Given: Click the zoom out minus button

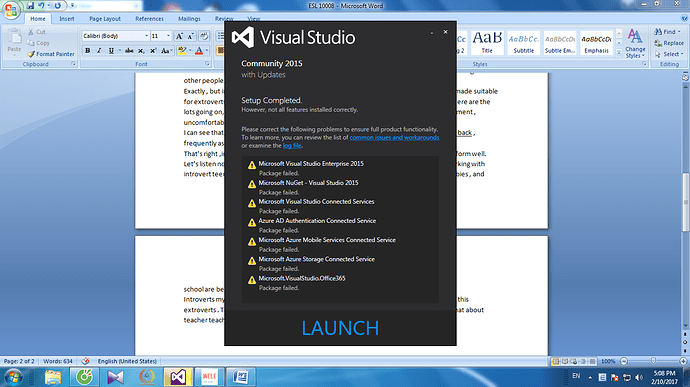Looking at the screenshot, I should pos(624,361).
